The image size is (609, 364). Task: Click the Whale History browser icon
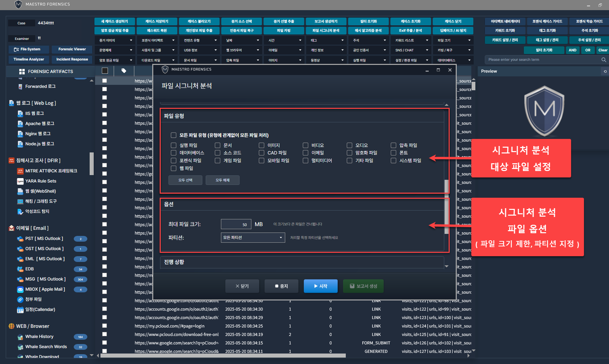[x=20, y=337]
